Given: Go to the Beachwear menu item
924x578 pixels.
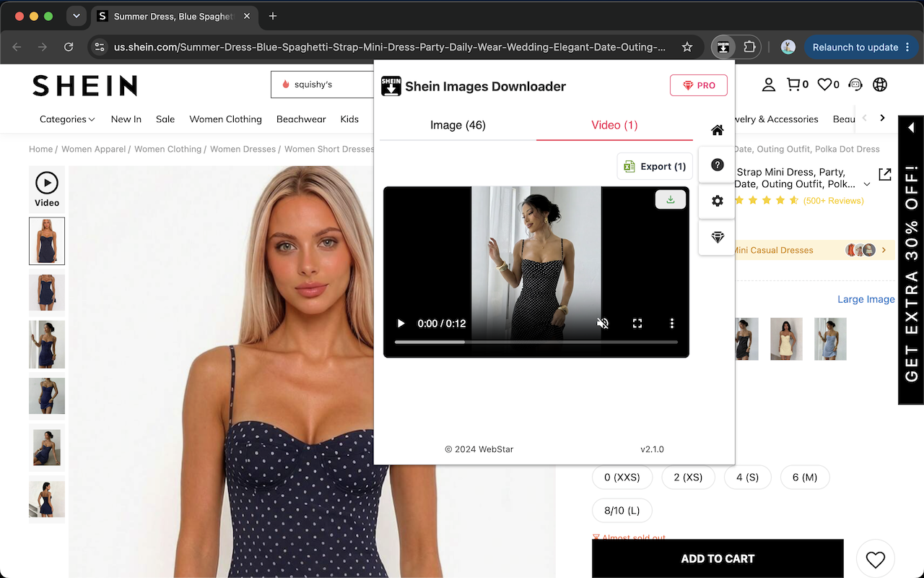Looking at the screenshot, I should [301, 119].
